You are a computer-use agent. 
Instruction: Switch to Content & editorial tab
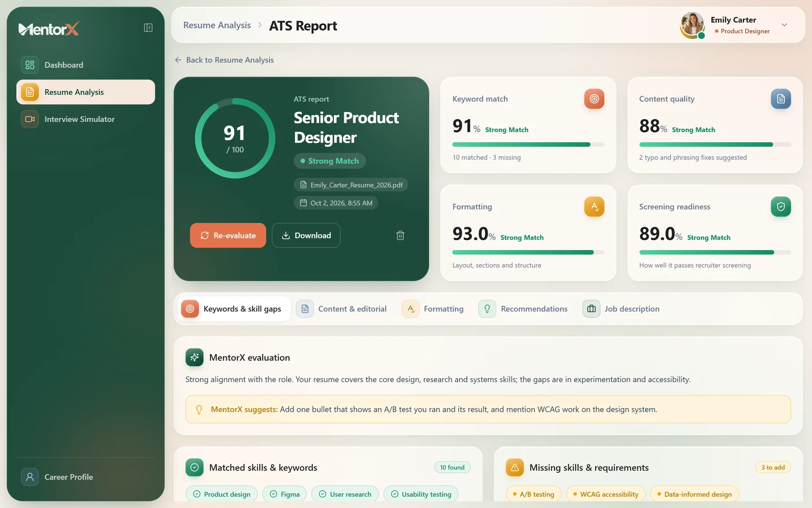point(342,309)
